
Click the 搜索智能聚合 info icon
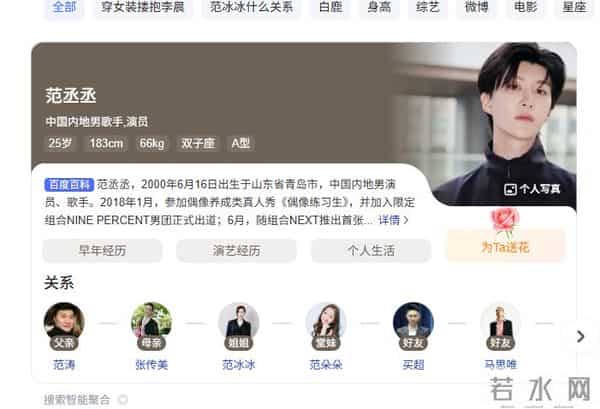pos(122,400)
